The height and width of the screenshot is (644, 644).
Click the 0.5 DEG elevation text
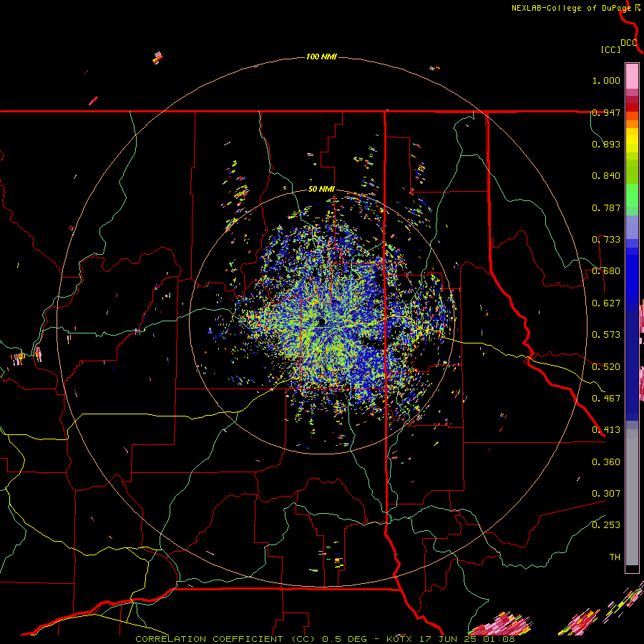click(x=344, y=639)
